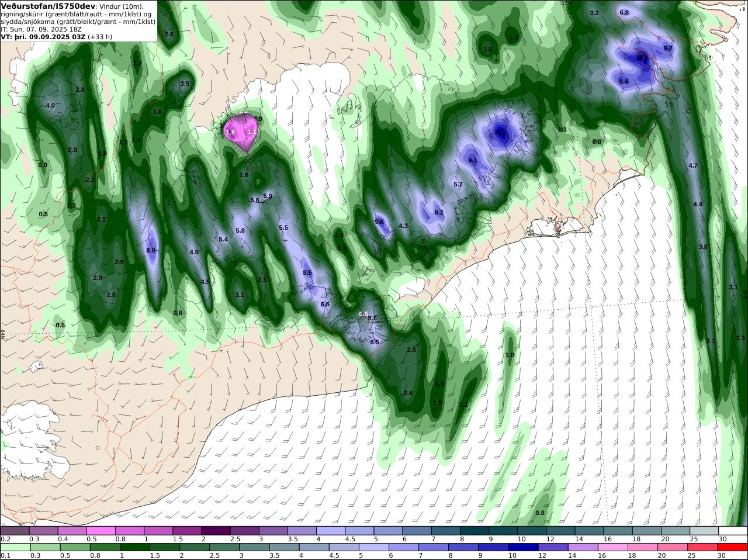Viewport: 748px width, 560px height.
Task: Click the snow legend swatch between 1 and 1.5
Action: [x=158, y=531]
